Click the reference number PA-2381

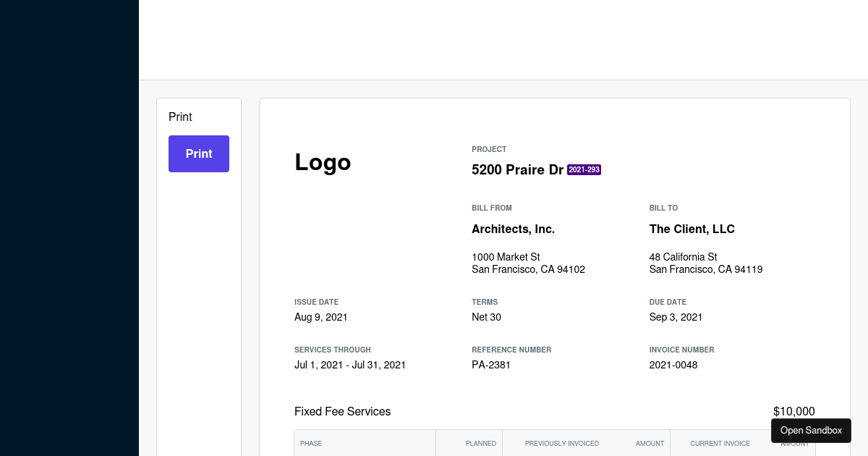click(x=491, y=365)
